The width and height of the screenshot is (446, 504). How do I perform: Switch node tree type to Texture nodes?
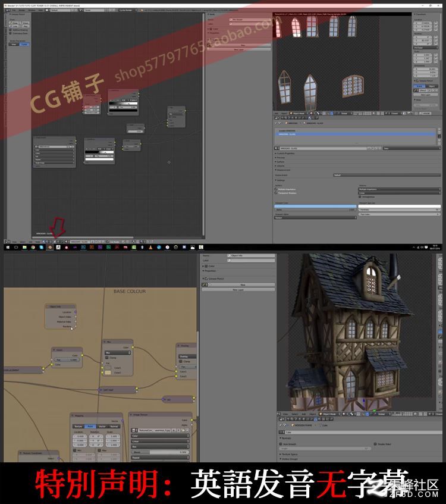(51, 242)
